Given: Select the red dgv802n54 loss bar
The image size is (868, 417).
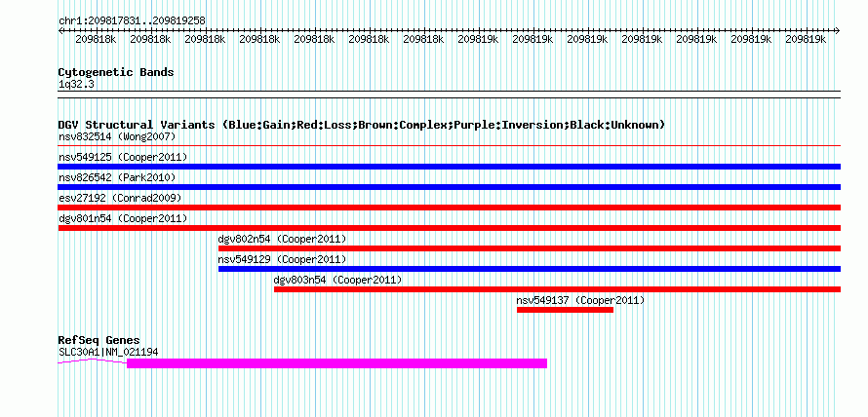Looking at the screenshot, I should coord(530,248).
